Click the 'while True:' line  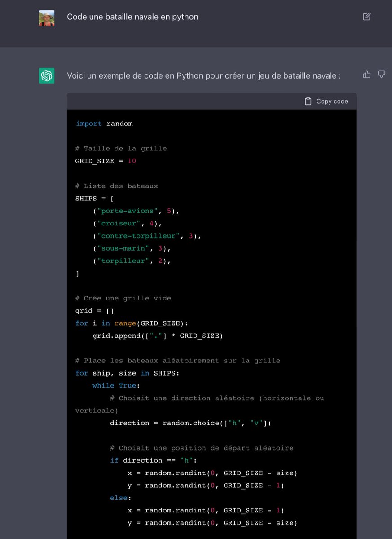tap(116, 385)
